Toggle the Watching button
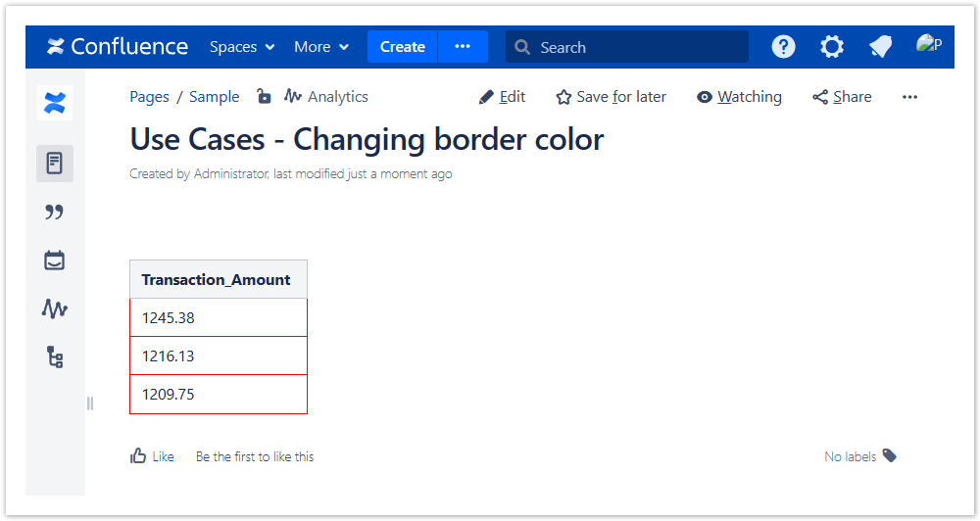Viewport: 980px width, 521px height. [x=739, y=97]
